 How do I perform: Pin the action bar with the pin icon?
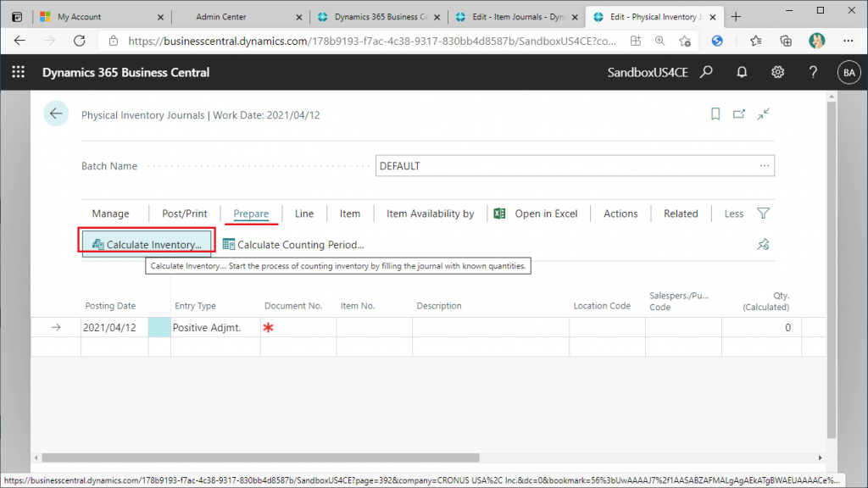click(764, 244)
